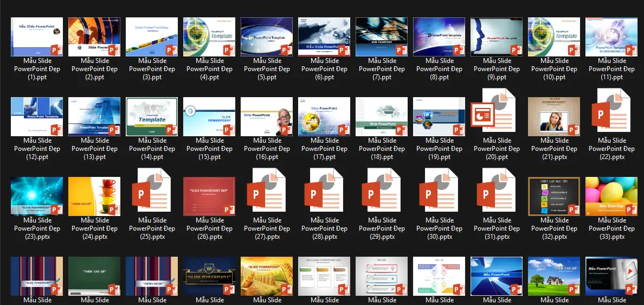
Task: Click file name Mẫu Slide PowerPoint Đẹp (17).ppt
Action: coord(325,149)
